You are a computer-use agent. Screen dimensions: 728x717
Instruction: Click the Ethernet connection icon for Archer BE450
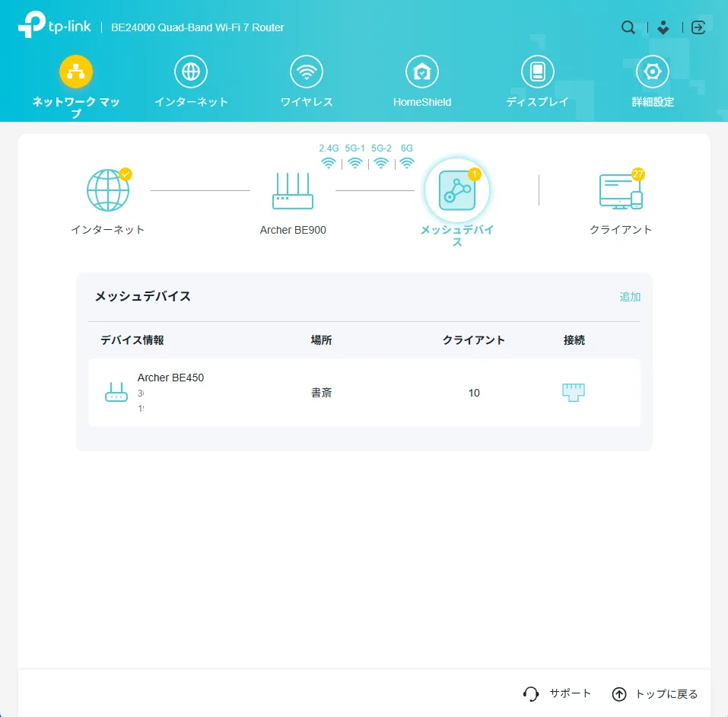point(574,392)
